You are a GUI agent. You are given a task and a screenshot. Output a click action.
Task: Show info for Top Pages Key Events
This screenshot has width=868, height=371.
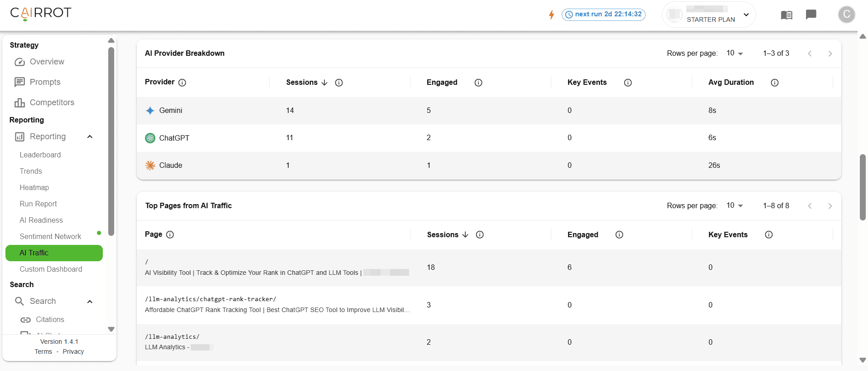coord(769,234)
